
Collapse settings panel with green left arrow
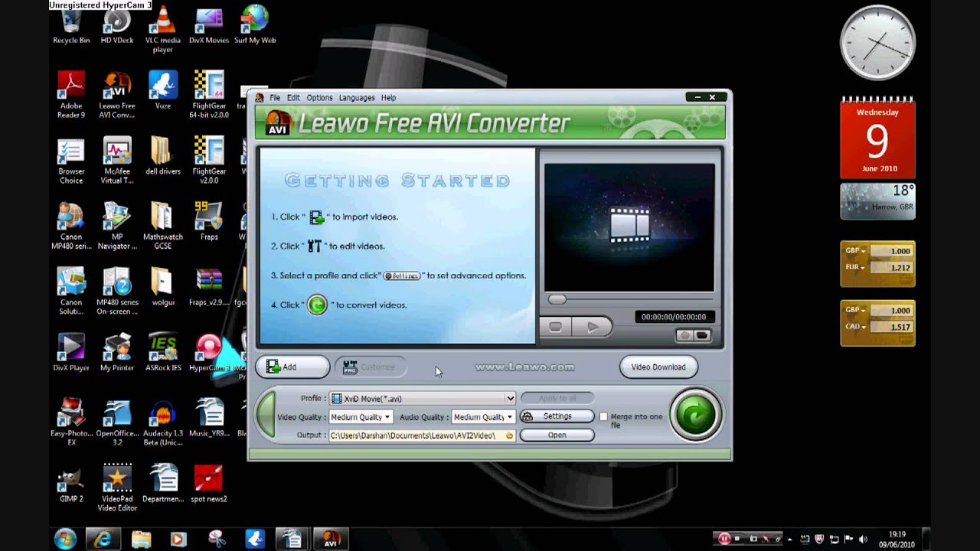click(265, 416)
